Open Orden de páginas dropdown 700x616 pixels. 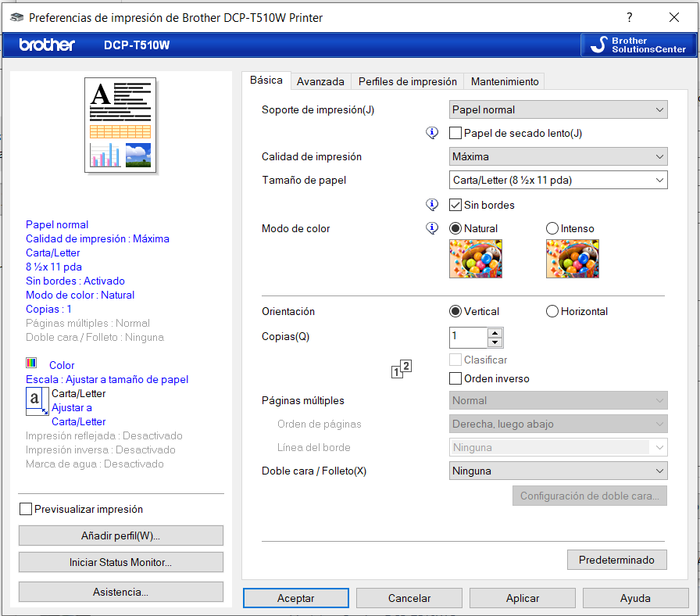pyautogui.click(x=558, y=424)
